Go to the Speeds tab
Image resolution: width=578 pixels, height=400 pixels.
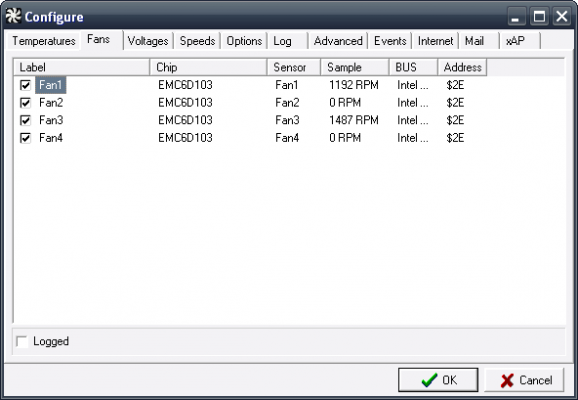coord(197,41)
